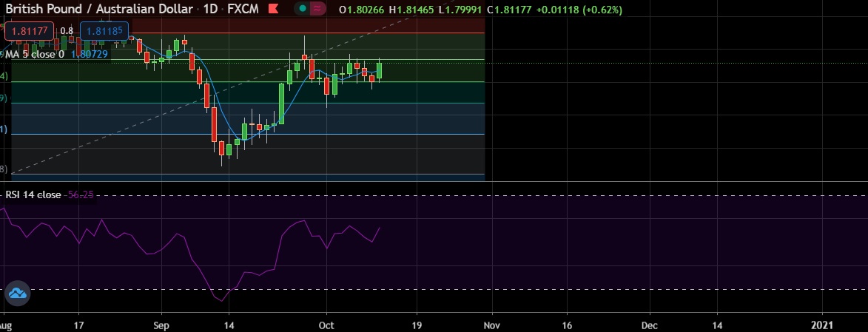Click the Dec label on the time axis
The height and width of the screenshot is (332, 868).
click(650, 325)
